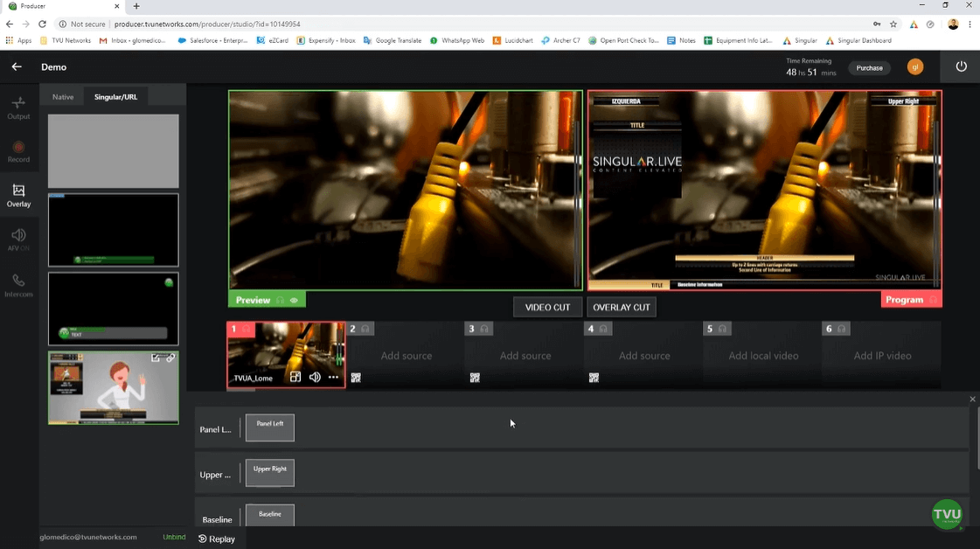This screenshot has height=549, width=980.
Task: Click the OVERLAY CUT button
Action: [622, 307]
